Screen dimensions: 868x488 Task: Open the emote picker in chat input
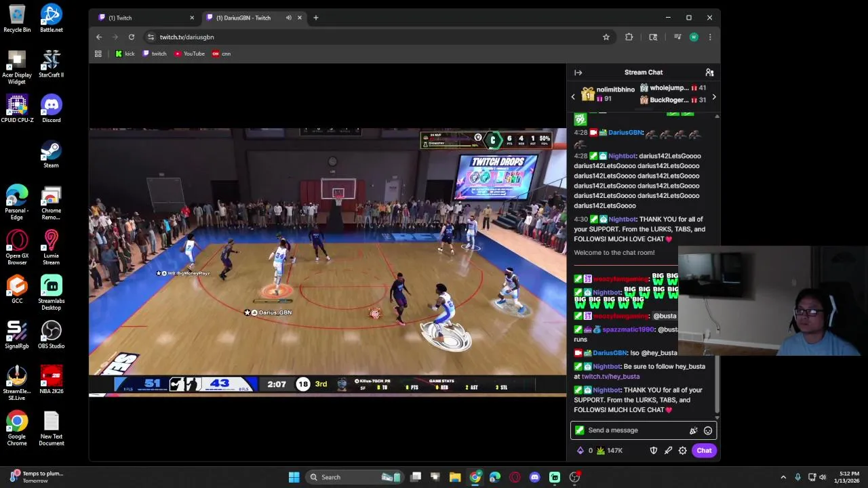point(708,430)
